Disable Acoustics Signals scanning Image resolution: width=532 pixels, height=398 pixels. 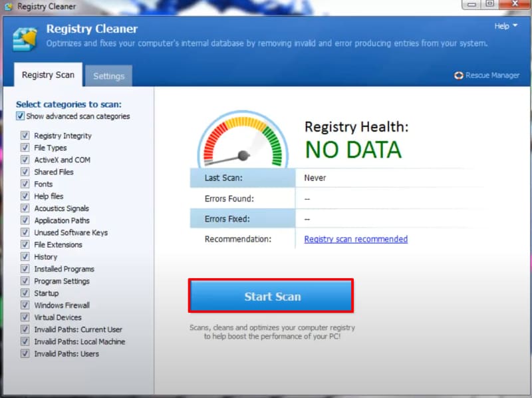(x=25, y=208)
